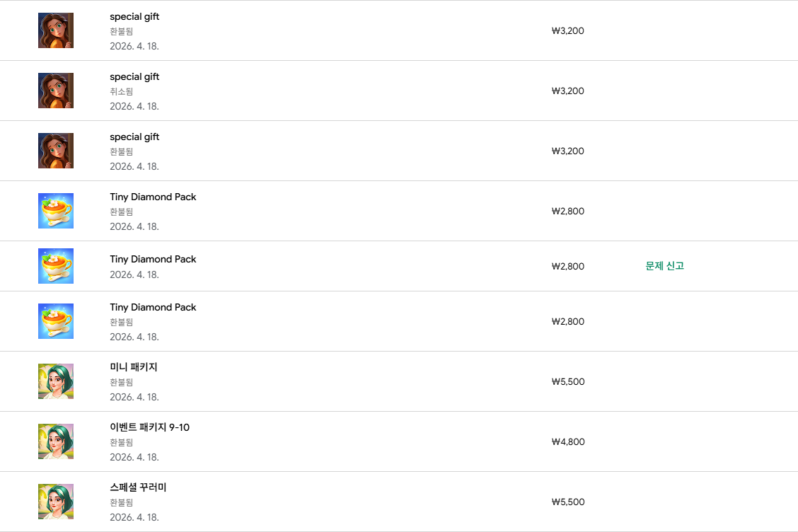Image resolution: width=798 pixels, height=532 pixels.
Task: Click the topmost special gift character icon
Action: [x=56, y=30]
